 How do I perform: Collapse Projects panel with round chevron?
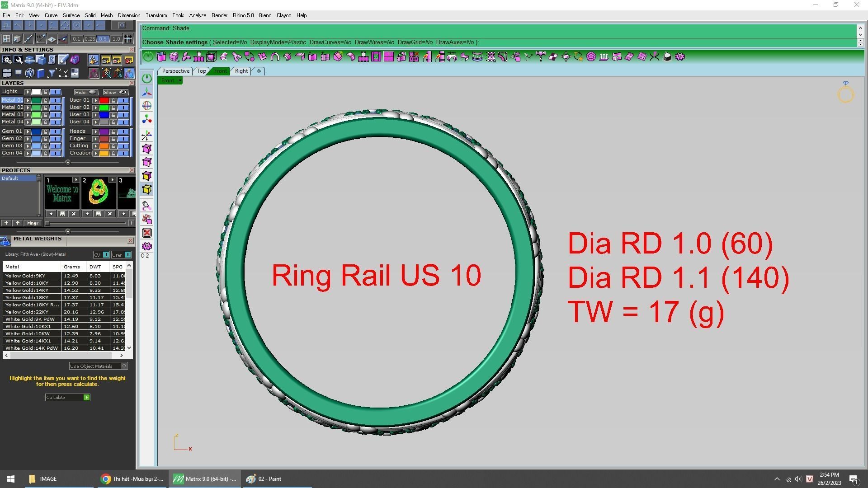point(68,231)
